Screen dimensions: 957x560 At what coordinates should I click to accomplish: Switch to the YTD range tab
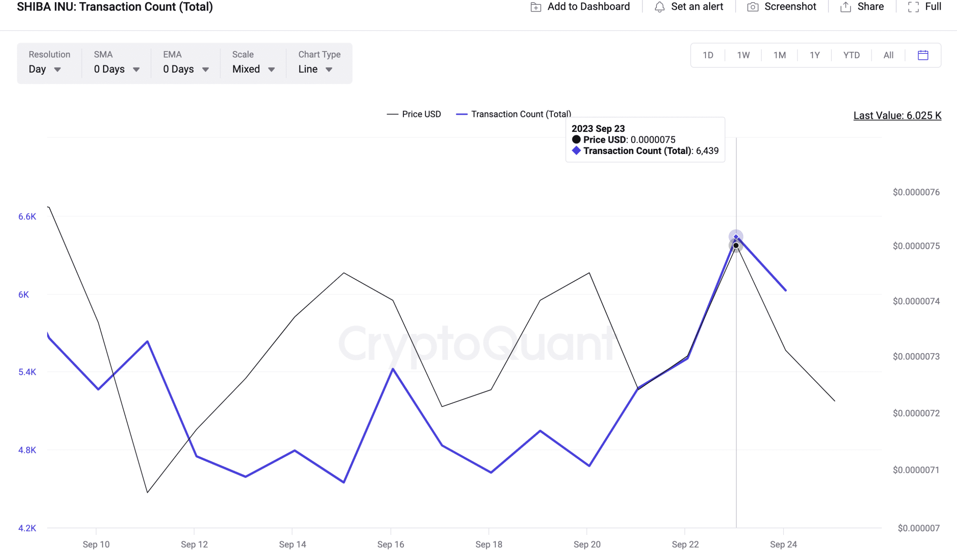pos(852,55)
